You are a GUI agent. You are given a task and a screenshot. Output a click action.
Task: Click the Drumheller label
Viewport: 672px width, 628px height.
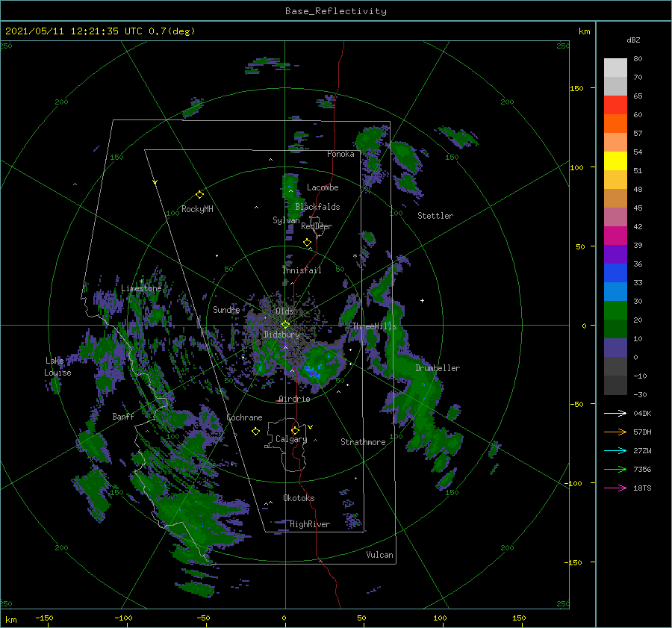pyautogui.click(x=438, y=368)
